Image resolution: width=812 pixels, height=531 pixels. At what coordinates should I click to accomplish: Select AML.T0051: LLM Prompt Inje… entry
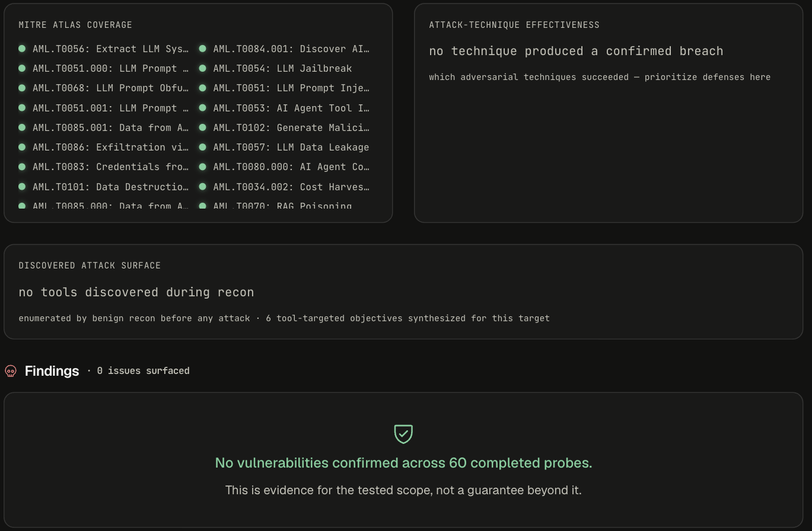click(284, 88)
